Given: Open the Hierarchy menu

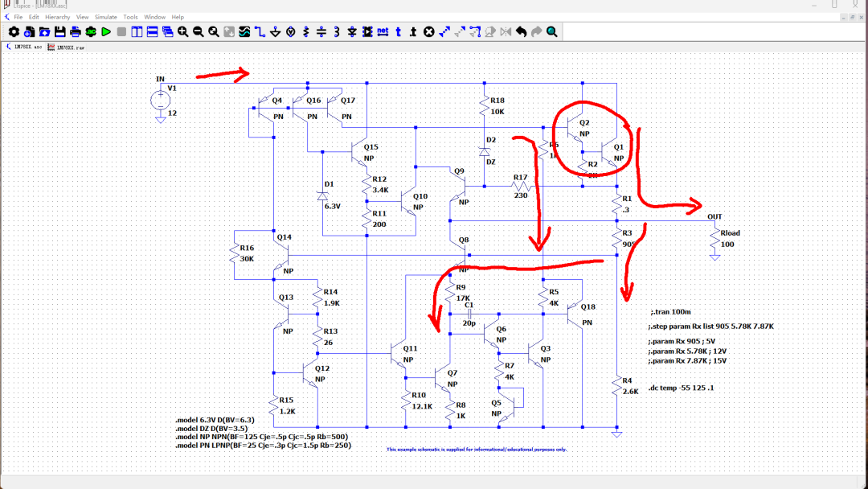Looking at the screenshot, I should (x=57, y=16).
